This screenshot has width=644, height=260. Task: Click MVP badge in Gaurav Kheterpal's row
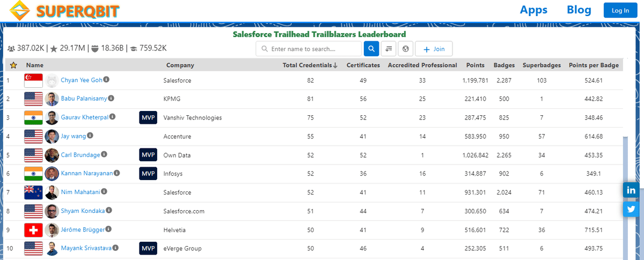point(148,117)
